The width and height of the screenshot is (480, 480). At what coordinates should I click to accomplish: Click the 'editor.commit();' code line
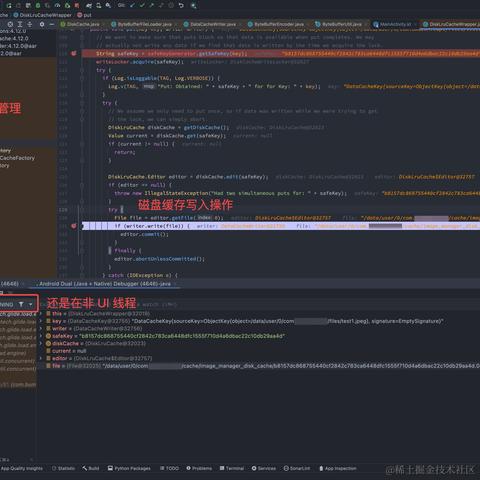click(x=144, y=234)
